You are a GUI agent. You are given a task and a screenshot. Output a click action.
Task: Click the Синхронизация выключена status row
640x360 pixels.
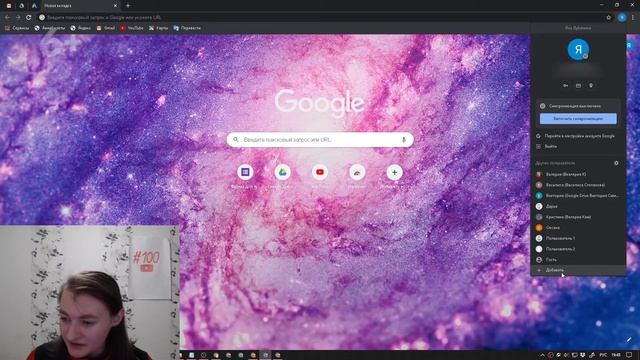(578, 106)
